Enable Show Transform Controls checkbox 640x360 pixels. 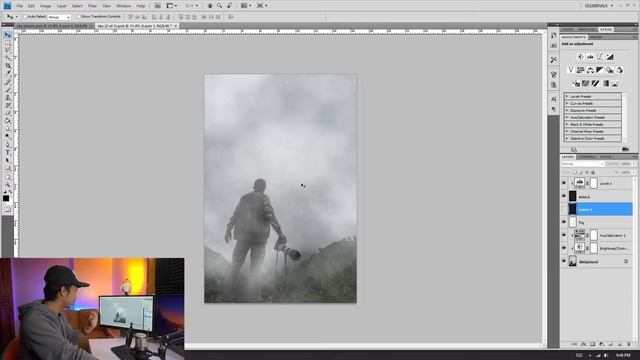coord(79,17)
